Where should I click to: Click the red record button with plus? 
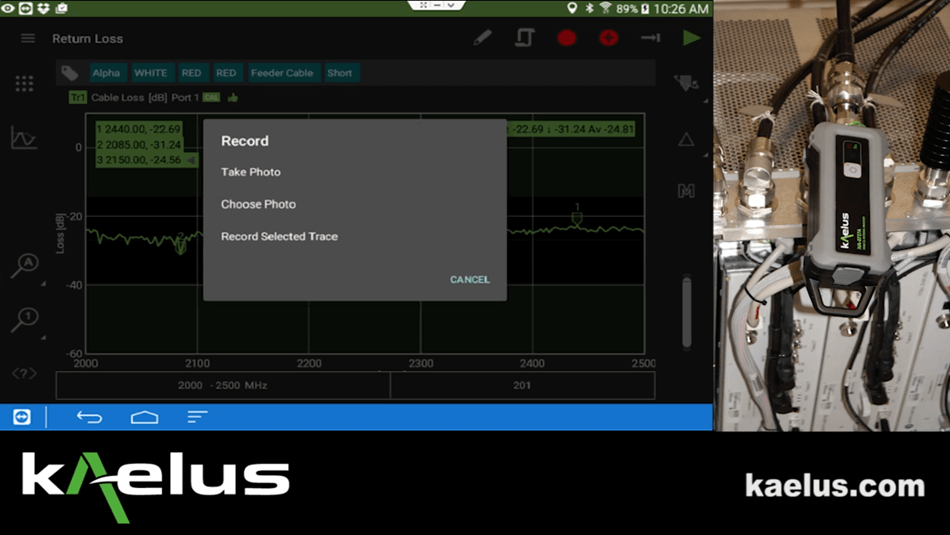pyautogui.click(x=608, y=38)
